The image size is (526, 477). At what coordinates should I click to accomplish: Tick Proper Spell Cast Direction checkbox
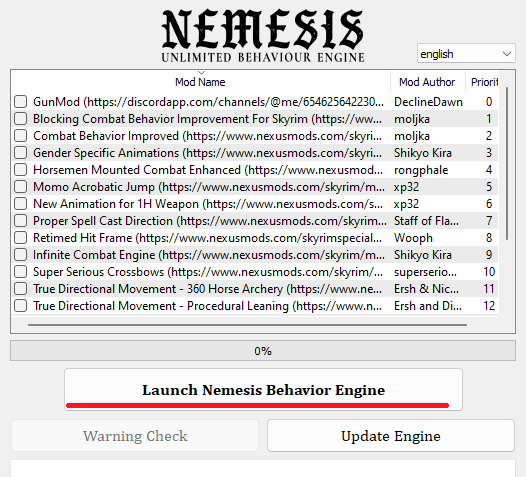(20, 221)
